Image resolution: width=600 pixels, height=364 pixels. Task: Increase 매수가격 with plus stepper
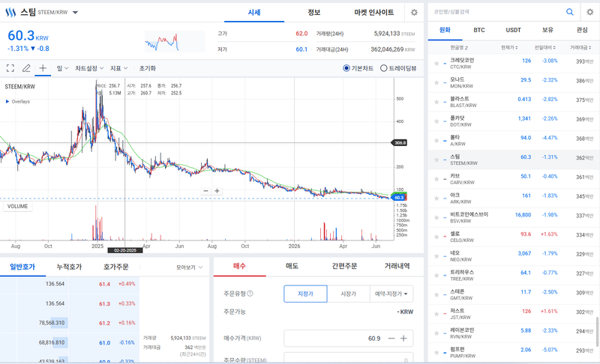coord(403,339)
